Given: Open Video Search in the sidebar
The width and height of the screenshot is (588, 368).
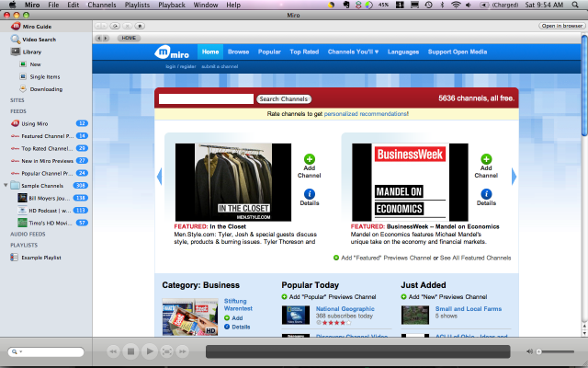Looking at the screenshot, I should tap(39, 40).
